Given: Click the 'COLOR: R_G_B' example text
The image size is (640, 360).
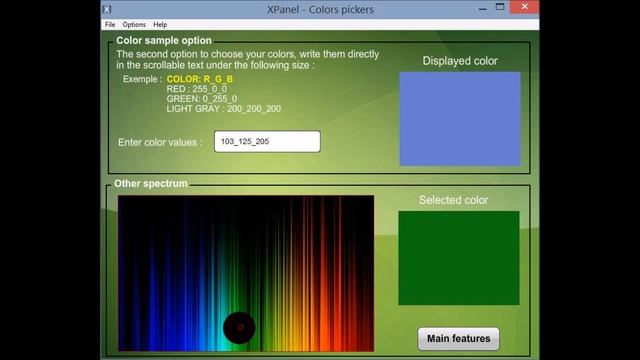Looking at the screenshot, I should (200, 79).
